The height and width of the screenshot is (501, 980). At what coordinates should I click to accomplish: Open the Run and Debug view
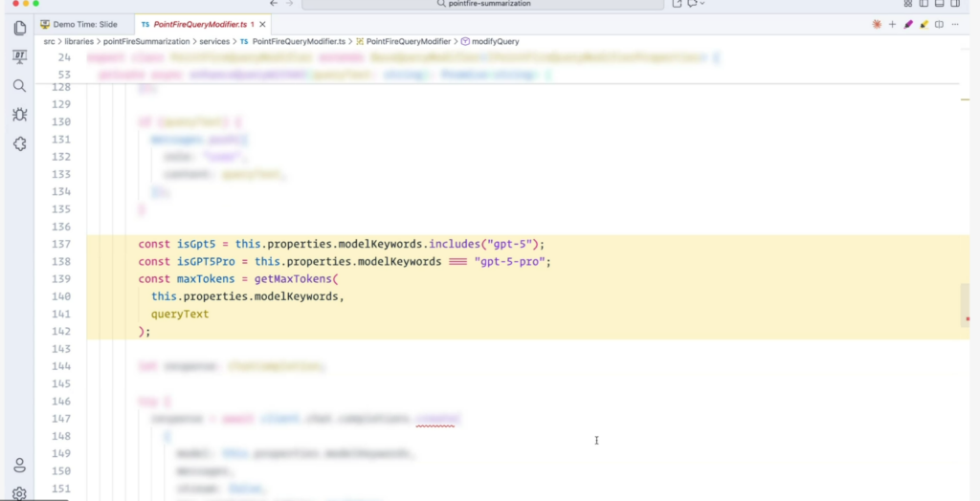pos(19,115)
